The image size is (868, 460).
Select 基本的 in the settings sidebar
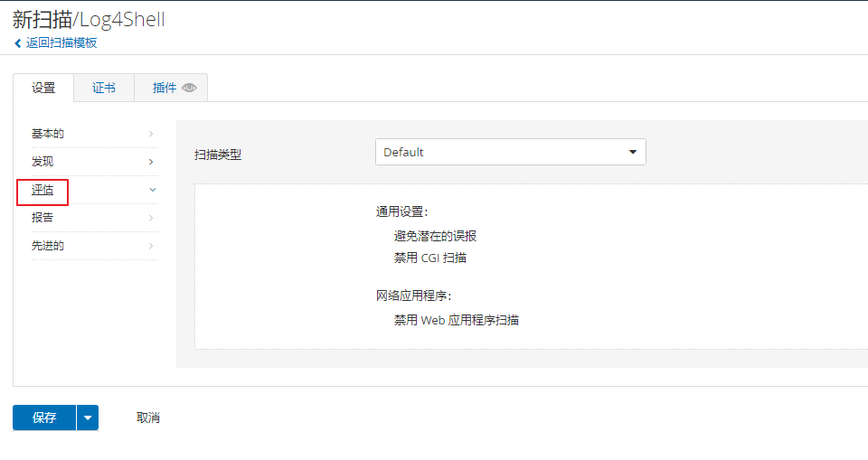point(48,134)
